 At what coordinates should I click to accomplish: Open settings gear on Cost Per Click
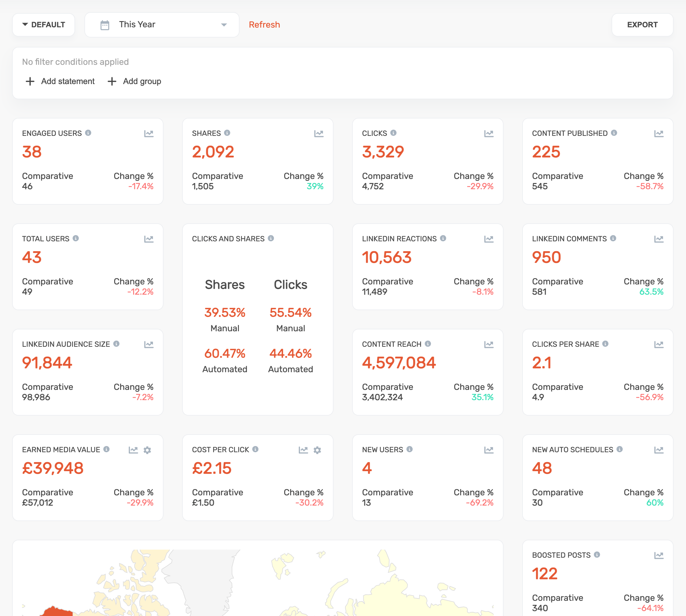(x=317, y=450)
